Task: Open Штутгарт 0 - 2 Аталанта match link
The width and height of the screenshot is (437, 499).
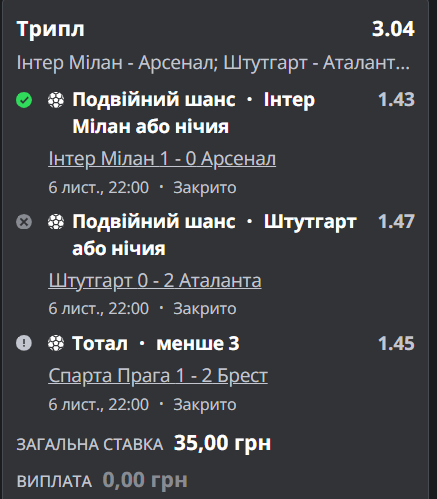Action: click(155, 281)
